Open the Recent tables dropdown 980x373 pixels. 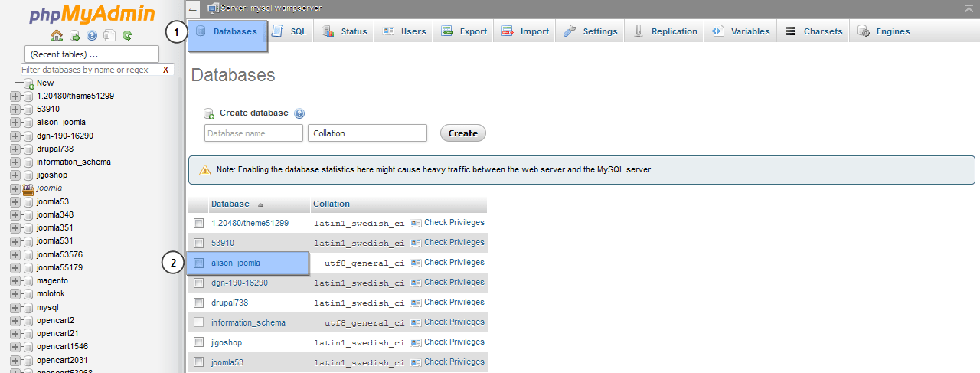tap(92, 54)
